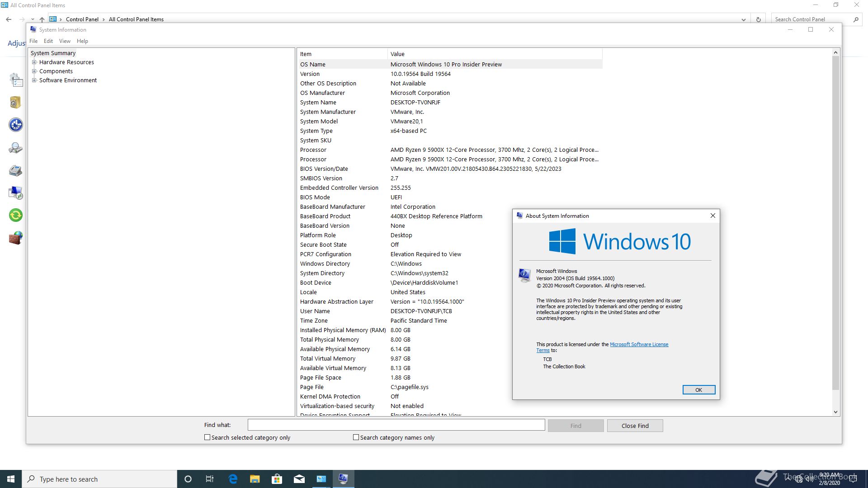Click the Value column header
This screenshot has height=488, width=868.
[495, 54]
